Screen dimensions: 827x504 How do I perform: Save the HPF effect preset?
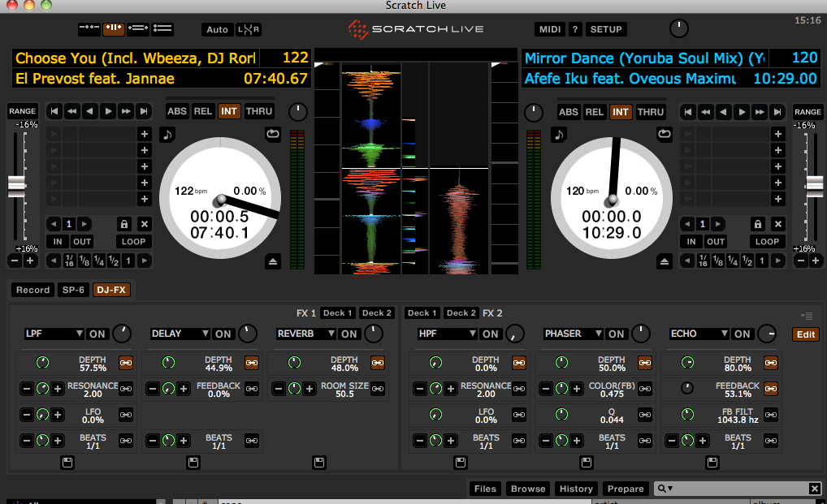(x=461, y=463)
